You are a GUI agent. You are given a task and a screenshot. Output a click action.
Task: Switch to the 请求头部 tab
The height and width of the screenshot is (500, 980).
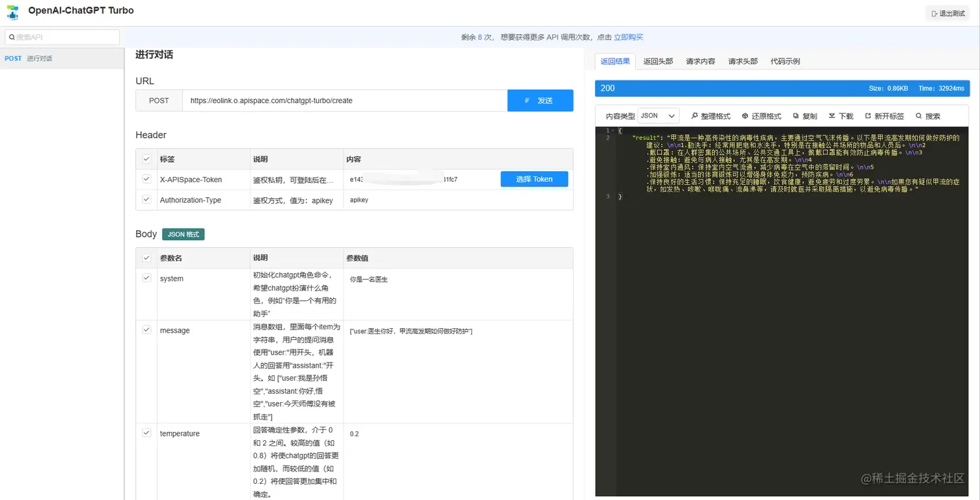point(743,62)
